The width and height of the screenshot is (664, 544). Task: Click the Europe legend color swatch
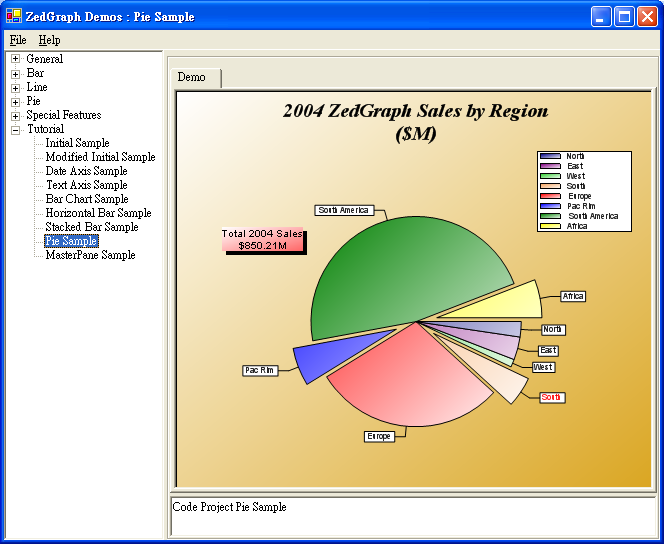pos(551,196)
